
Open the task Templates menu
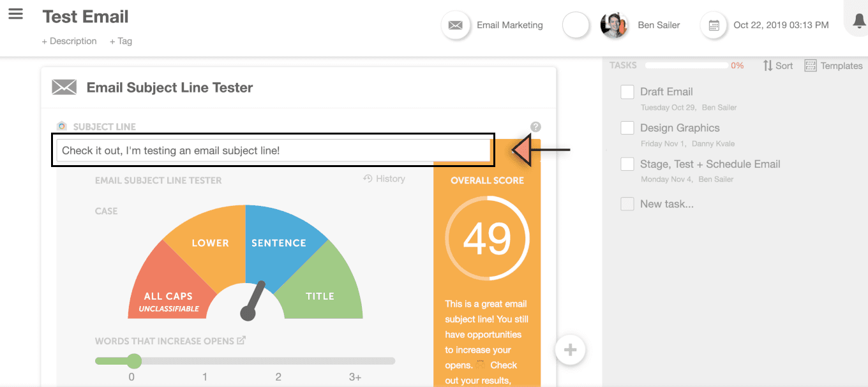tap(834, 66)
